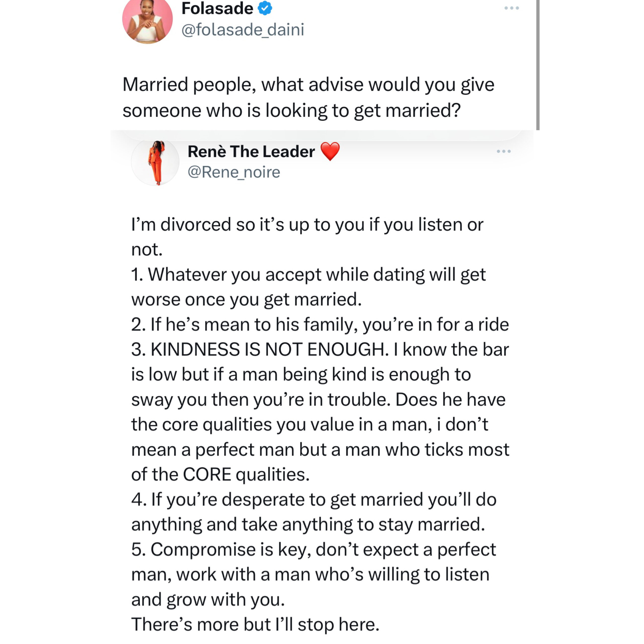Screen dimensions: 644x644
Task: Click the vertical scrollbar beside Folasade's tweet
Action: (538, 65)
